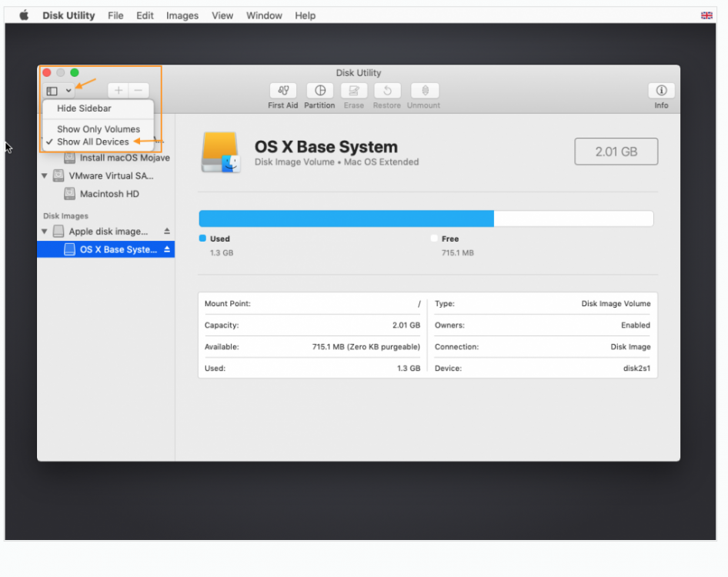Click the blue Used legend swatch
Screen dimensions: 728x577
click(x=202, y=238)
